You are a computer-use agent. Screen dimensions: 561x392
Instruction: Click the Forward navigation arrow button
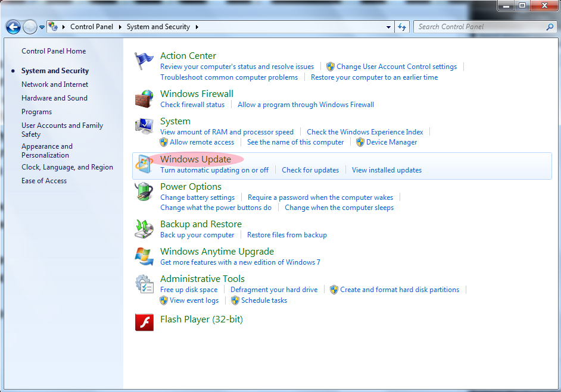(30, 27)
